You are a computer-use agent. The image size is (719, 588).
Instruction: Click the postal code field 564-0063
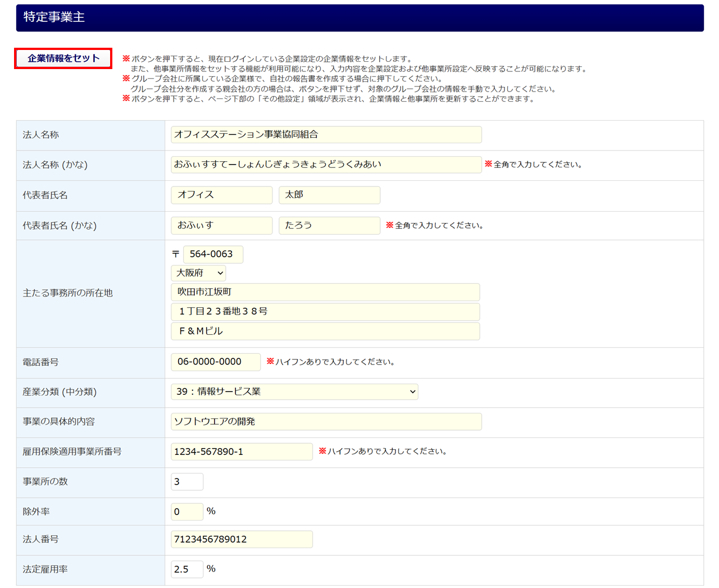coord(213,254)
